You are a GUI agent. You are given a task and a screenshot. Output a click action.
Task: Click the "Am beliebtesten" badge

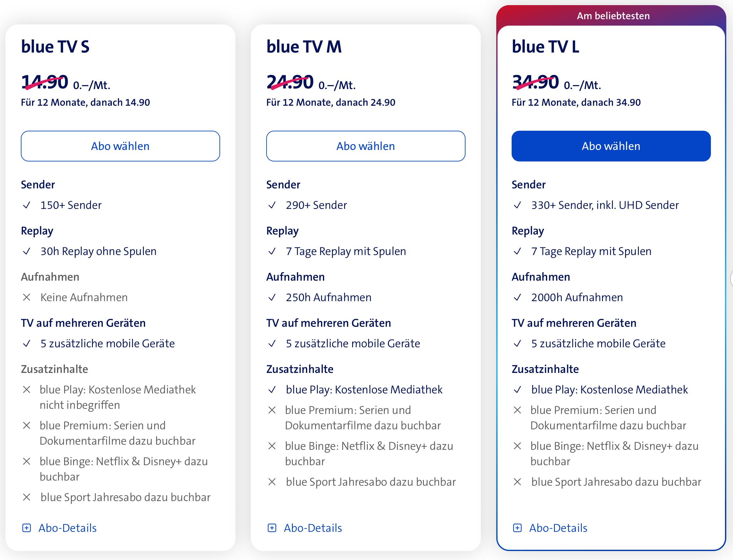coord(613,15)
